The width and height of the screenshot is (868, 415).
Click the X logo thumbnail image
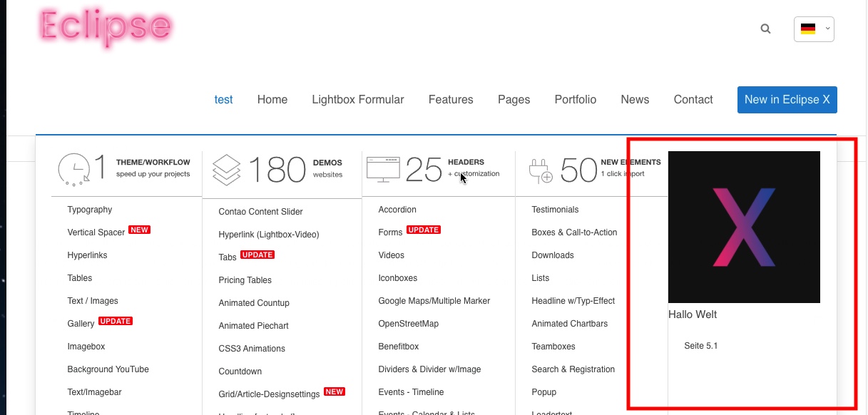tap(744, 227)
